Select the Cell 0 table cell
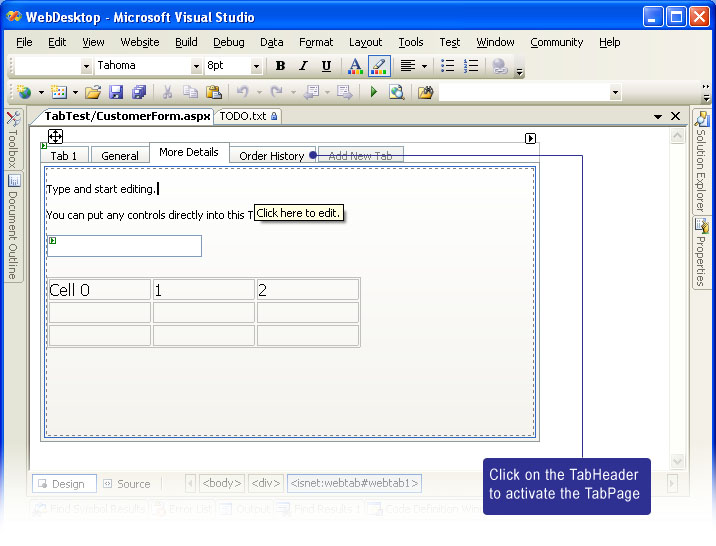This screenshot has width=716, height=546. pyautogui.click(x=99, y=290)
